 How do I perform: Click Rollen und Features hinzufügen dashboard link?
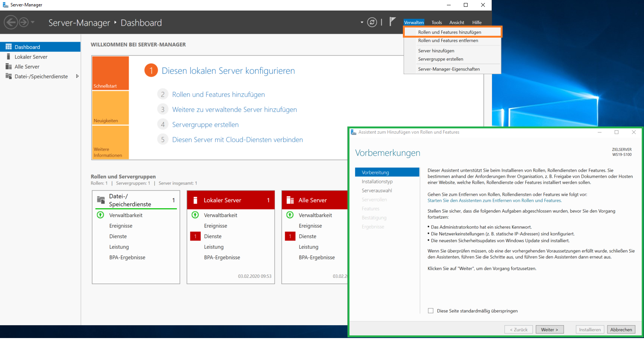tap(218, 94)
